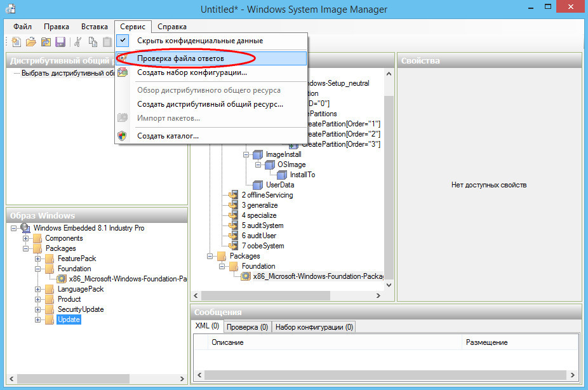The width and height of the screenshot is (588, 390).
Task: Expand the Components node
Action: tap(25, 238)
